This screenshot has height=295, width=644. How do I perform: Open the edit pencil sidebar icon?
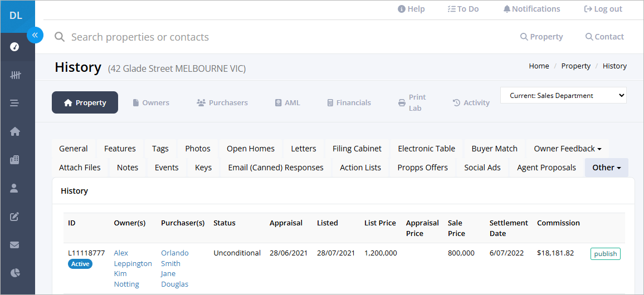coord(15,216)
